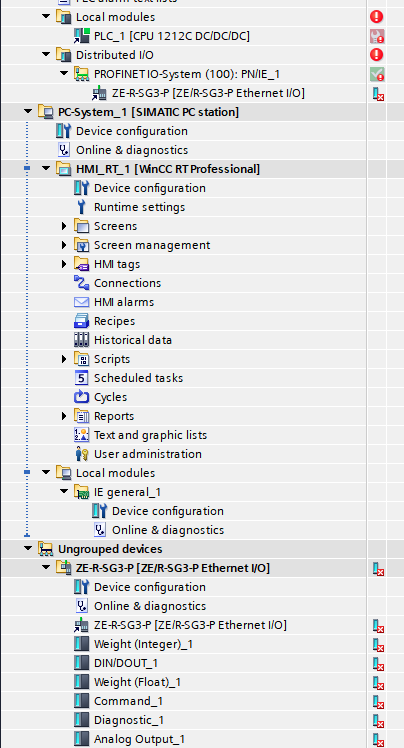Click the PC-System_1 station icon
Image resolution: width=404 pixels, height=748 pixels.
coord(46,112)
